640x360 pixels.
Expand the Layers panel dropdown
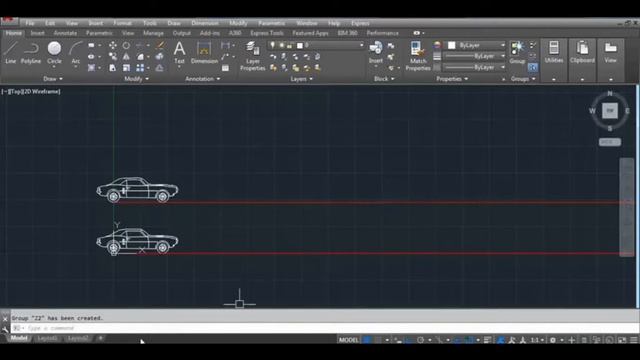302,79
